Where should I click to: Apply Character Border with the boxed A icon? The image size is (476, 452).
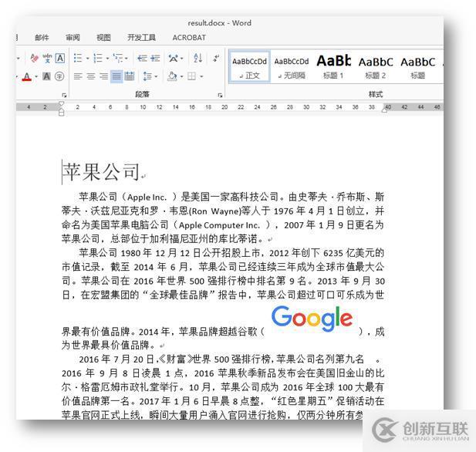point(60,58)
